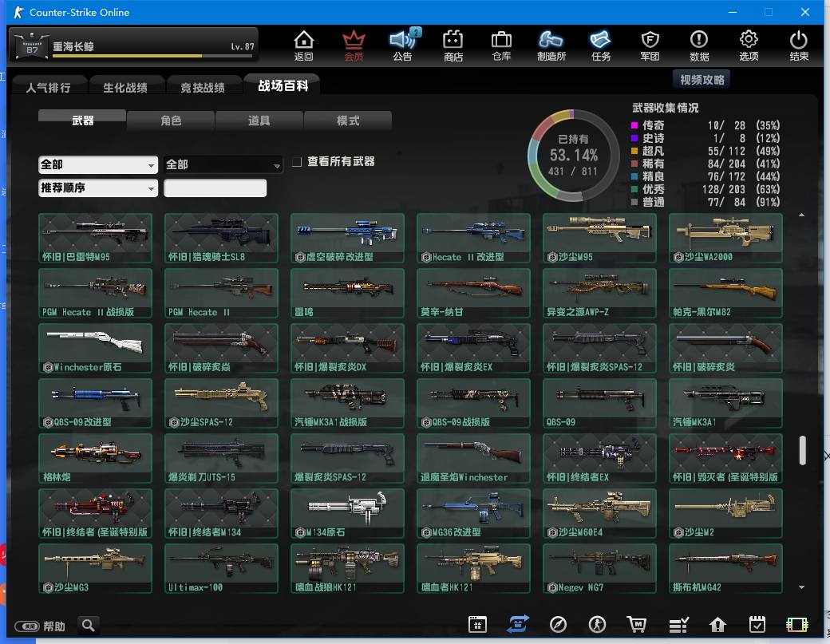The width and height of the screenshot is (830, 644).
Task: Select the MG36改进型 weapon card
Action: click(473, 513)
